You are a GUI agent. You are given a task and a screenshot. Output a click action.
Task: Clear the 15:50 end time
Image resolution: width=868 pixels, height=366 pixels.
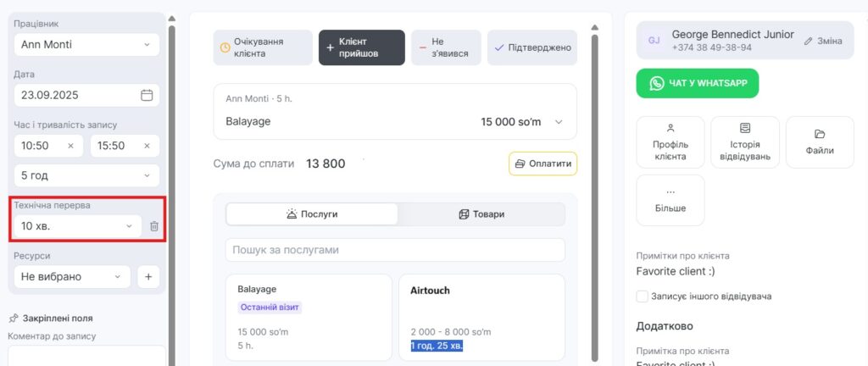point(147,146)
